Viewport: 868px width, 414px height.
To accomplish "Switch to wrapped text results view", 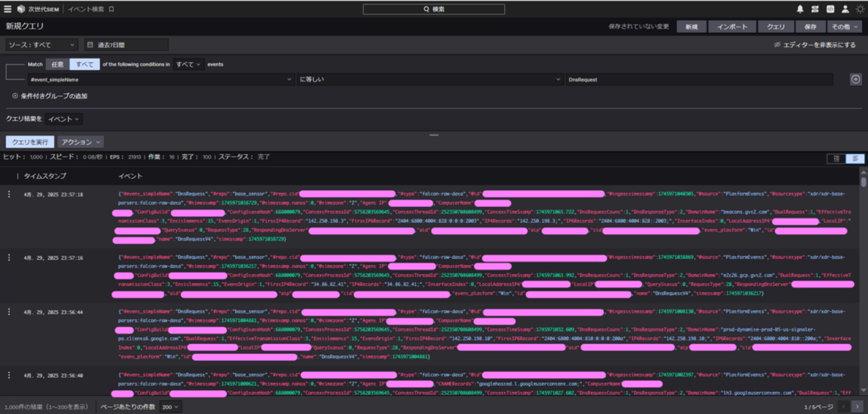I will (x=855, y=159).
